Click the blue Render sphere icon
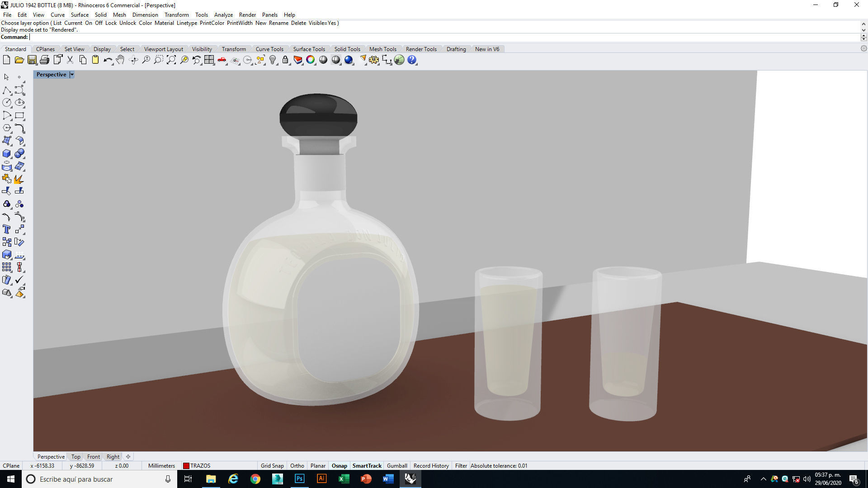 pyautogui.click(x=349, y=60)
